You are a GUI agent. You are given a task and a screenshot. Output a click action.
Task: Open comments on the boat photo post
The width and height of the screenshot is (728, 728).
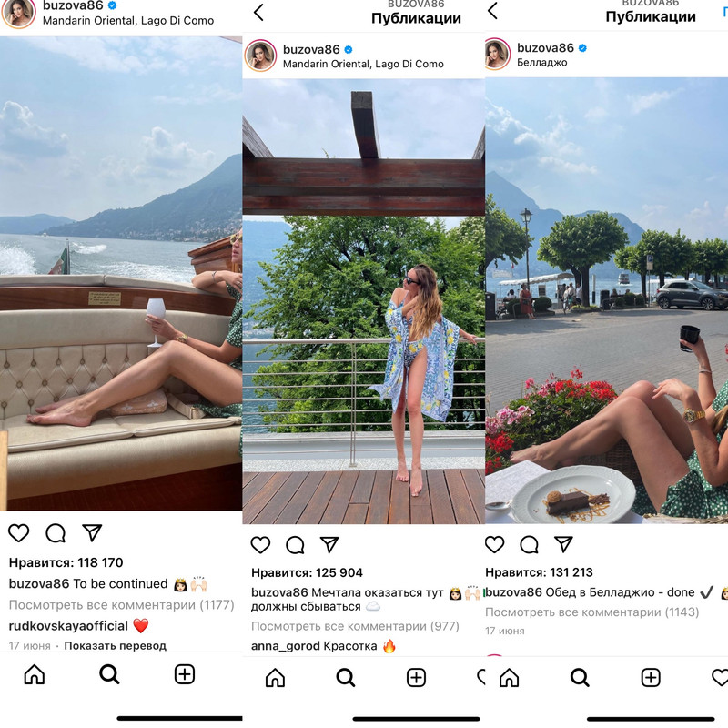pos(56,533)
